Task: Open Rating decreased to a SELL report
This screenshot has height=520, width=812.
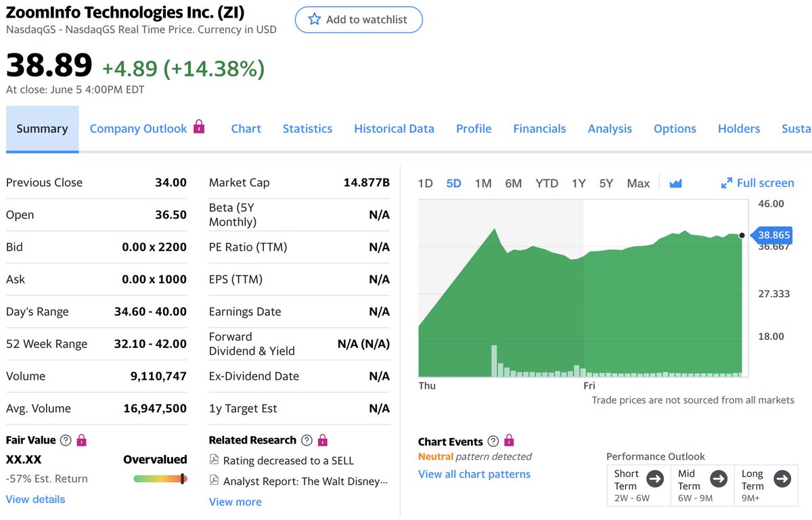Action: [288, 460]
